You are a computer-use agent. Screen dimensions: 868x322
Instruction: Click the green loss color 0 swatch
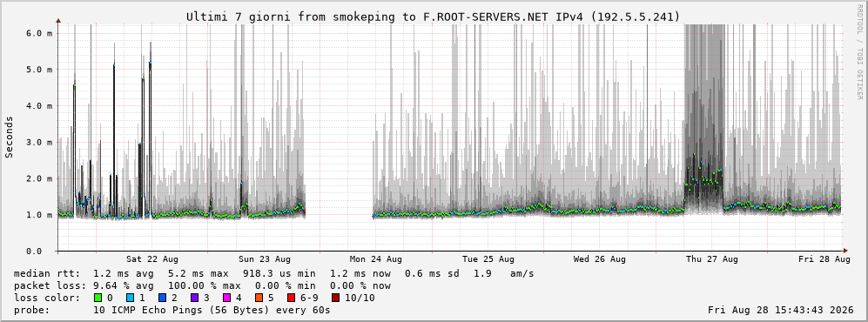pos(98,298)
